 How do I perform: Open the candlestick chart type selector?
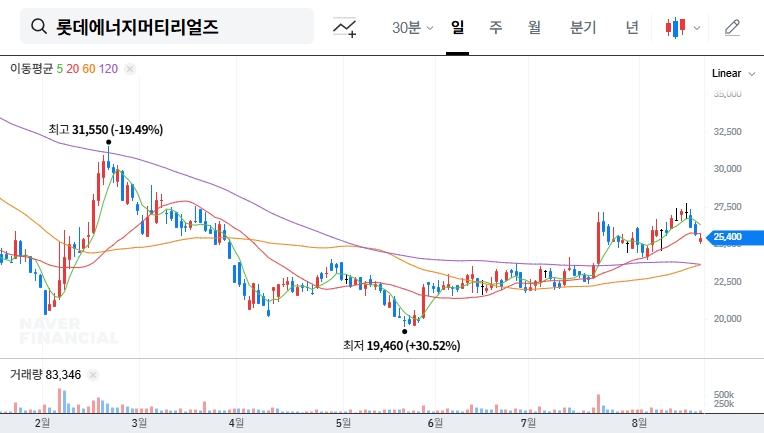[675, 27]
